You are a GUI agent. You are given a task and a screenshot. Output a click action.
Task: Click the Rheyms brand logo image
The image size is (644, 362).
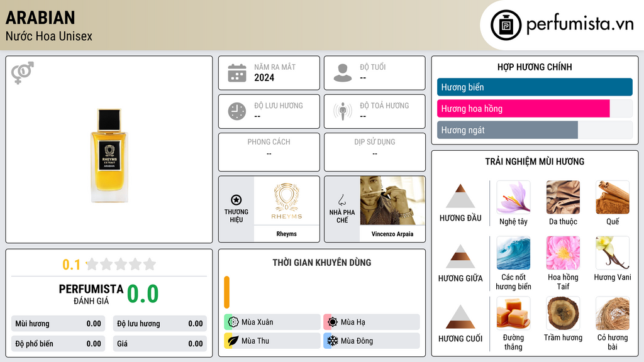287,200
